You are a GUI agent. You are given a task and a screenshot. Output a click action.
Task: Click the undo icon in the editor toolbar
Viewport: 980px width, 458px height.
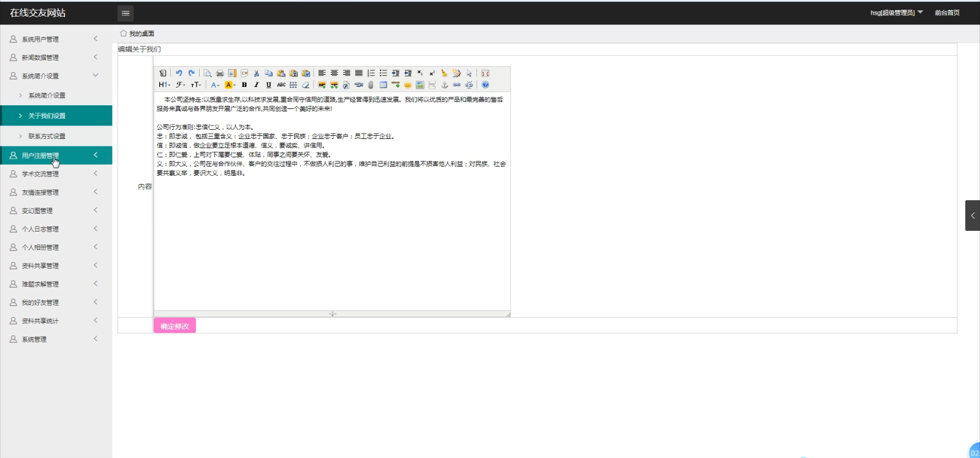coord(179,73)
